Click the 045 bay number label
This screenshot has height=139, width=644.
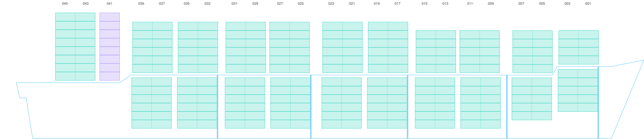65,4
